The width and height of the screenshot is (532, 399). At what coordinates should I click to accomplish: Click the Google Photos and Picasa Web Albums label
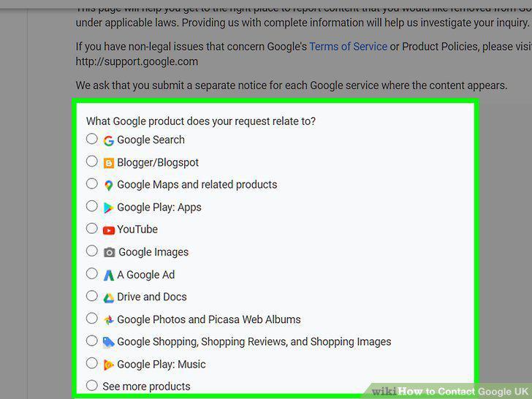(x=209, y=319)
